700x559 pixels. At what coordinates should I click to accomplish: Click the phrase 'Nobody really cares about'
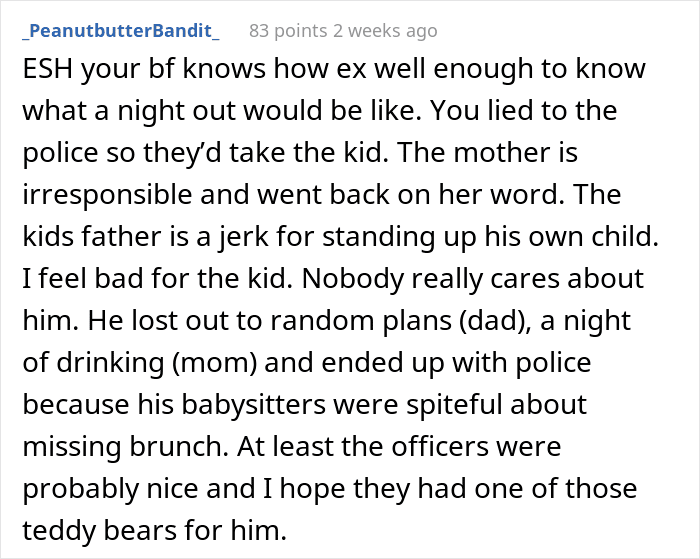pyautogui.click(x=473, y=278)
